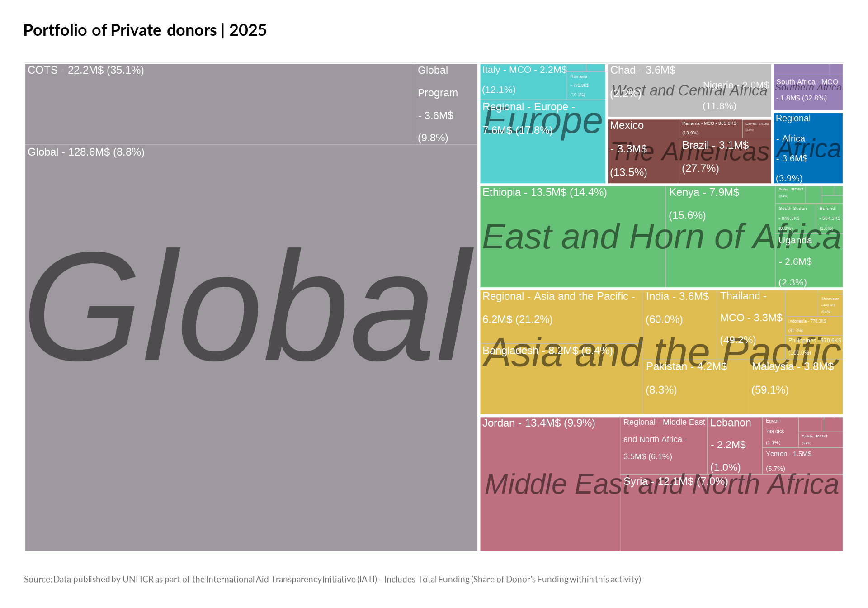Click the COTS 22.2M$ tile

coord(220,104)
